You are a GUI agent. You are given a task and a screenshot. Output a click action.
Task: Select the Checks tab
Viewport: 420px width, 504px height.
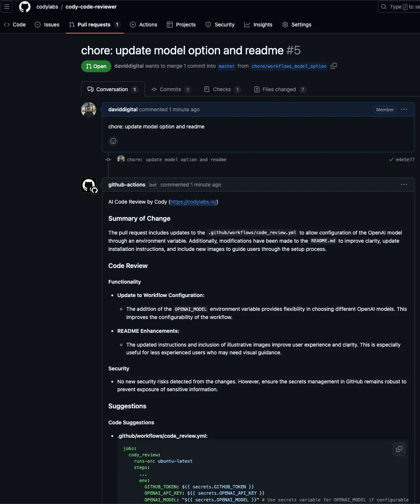pyautogui.click(x=222, y=89)
